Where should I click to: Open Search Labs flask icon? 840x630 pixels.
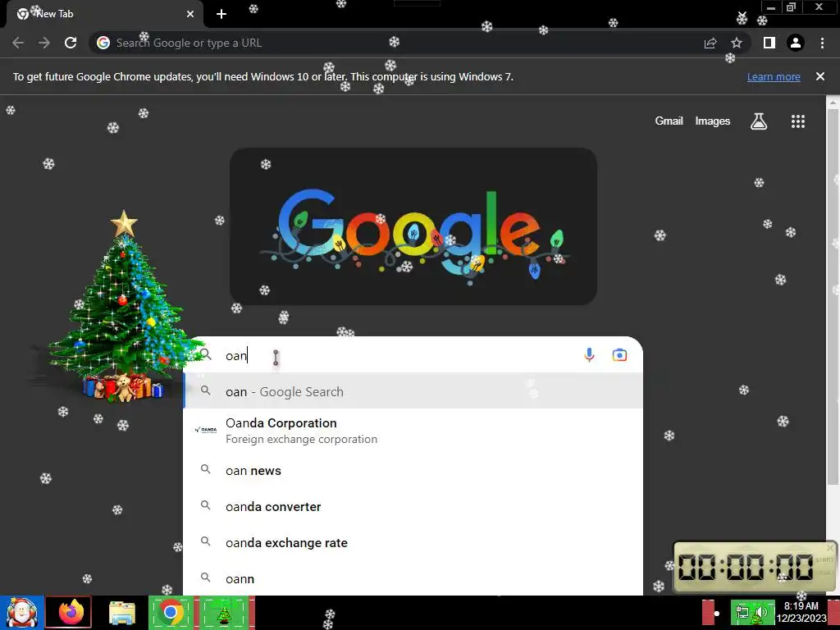(759, 121)
